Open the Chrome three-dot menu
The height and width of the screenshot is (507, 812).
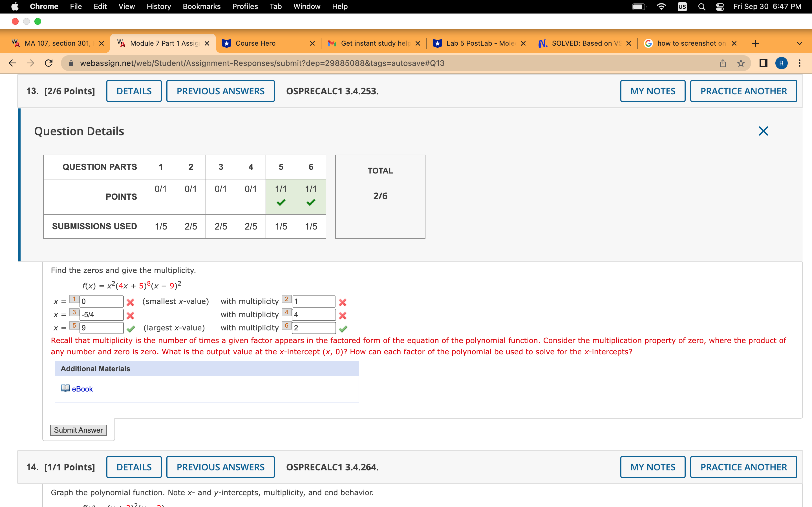tap(800, 63)
